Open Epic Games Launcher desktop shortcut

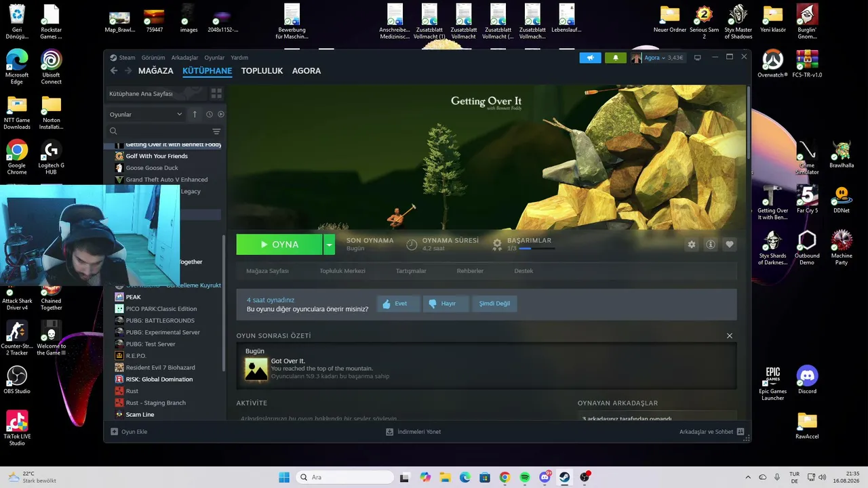click(772, 383)
